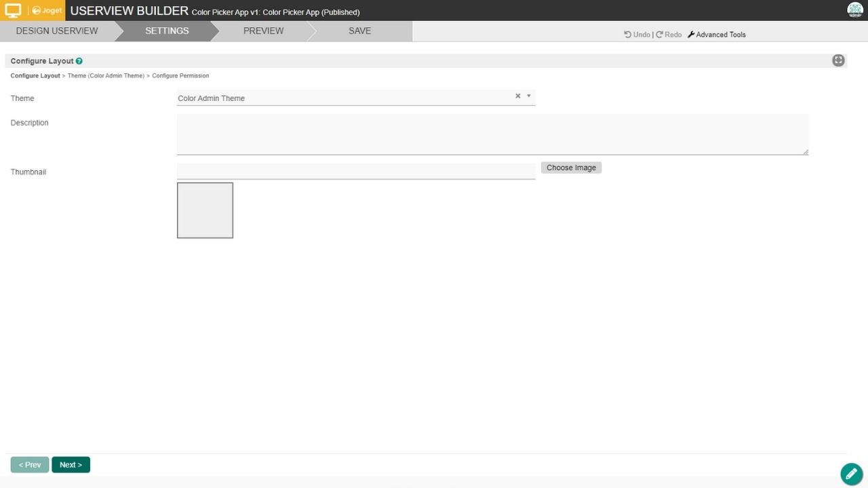The image size is (868, 488).
Task: Click the empty thumbnail preview box
Action: pyautogui.click(x=205, y=210)
